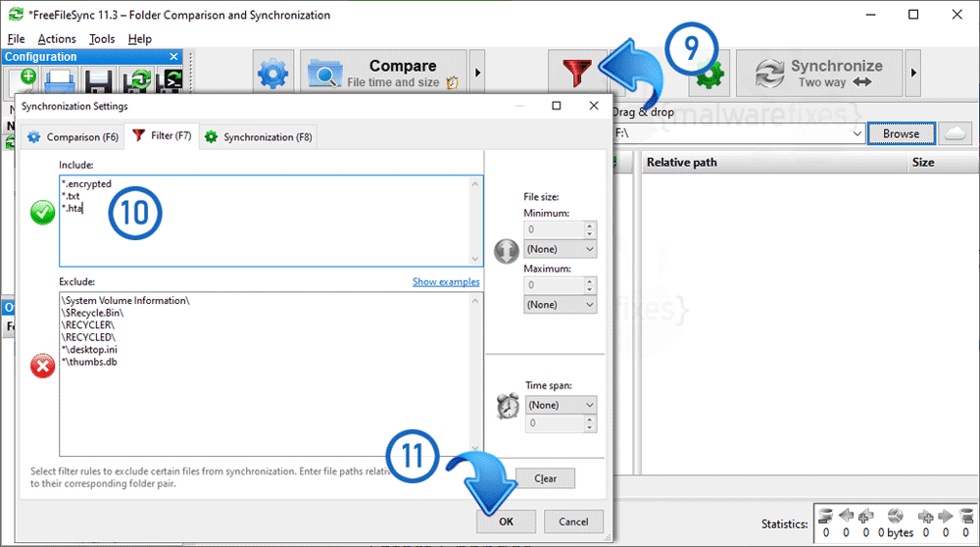Image resolution: width=980 pixels, height=547 pixels.
Task: Click the Exclude box vertical scrollbar
Action: click(475, 373)
